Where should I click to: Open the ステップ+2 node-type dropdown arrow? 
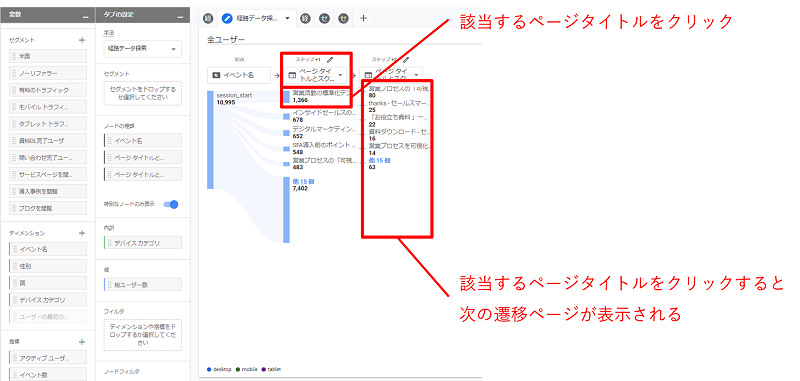point(416,75)
